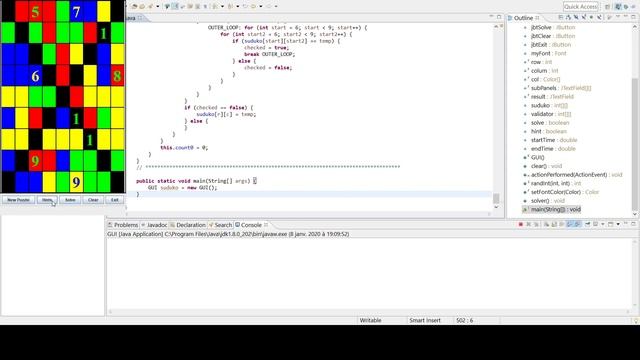Image resolution: width=640 pixels, height=360 pixels.
Task: Maximize the Console panel
Action: tap(633, 224)
